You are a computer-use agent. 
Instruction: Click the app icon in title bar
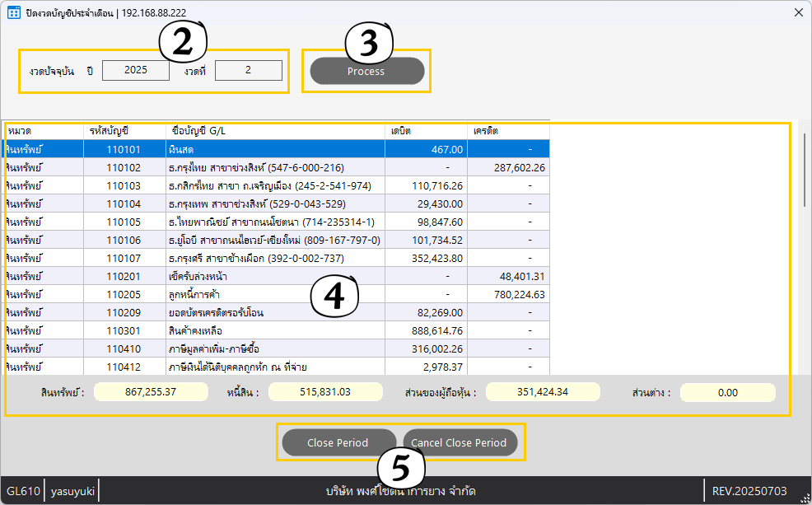(x=14, y=12)
